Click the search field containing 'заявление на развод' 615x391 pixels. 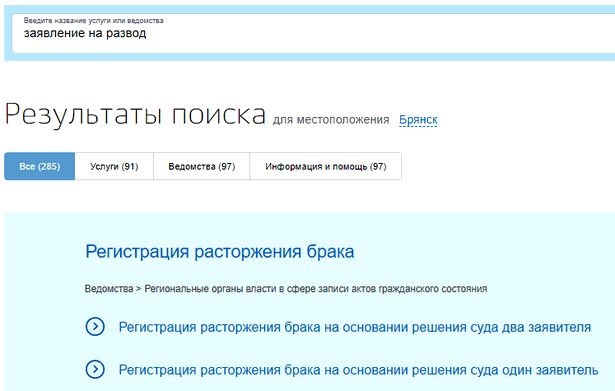pos(314,33)
